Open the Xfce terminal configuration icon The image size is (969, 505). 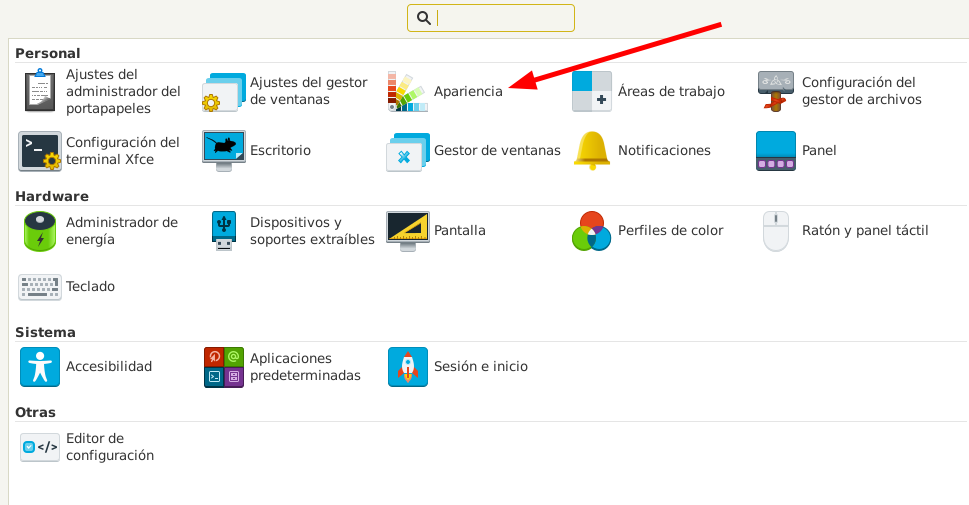(39, 151)
